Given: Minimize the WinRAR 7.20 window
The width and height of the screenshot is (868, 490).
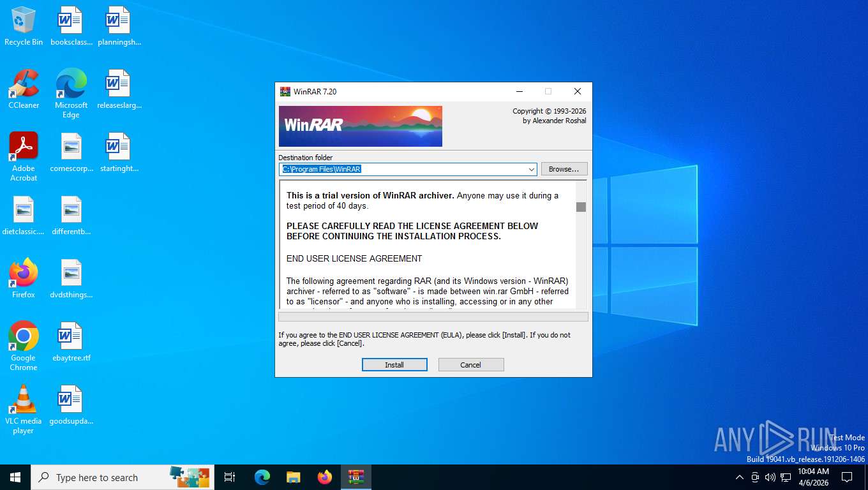Looking at the screenshot, I should pos(519,91).
